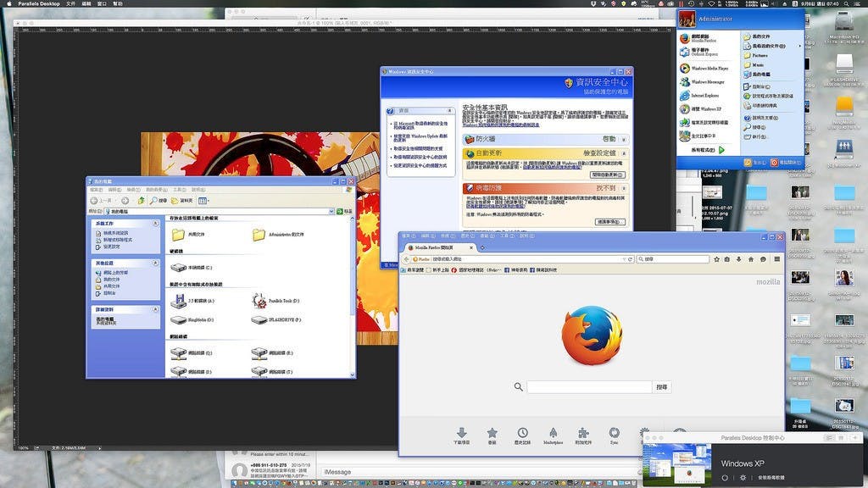Image resolution: width=868 pixels, height=488 pixels.
Task: Collapse the virus protection section
Action: (625, 188)
